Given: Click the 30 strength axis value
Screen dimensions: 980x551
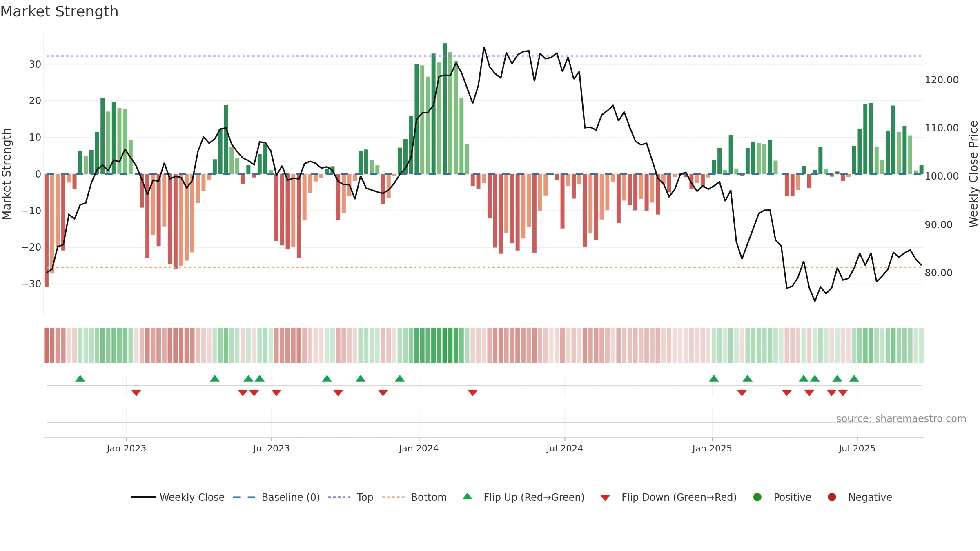Looking at the screenshot, I should [35, 64].
